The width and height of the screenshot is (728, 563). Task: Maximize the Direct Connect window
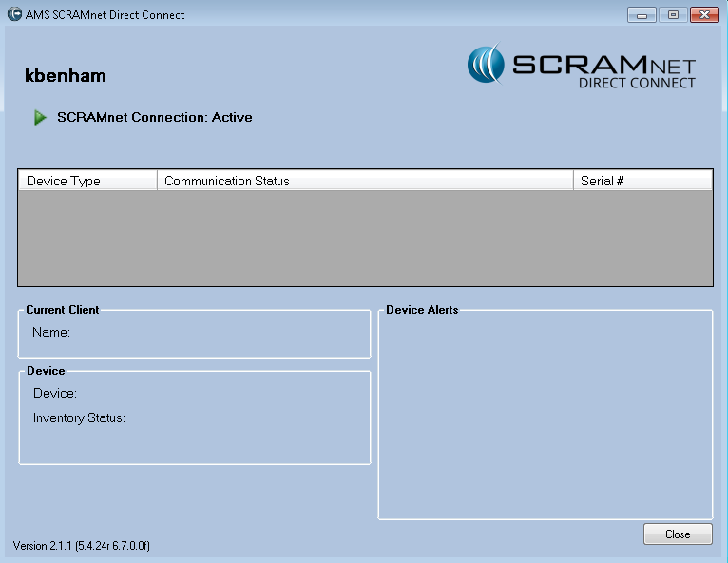[673, 15]
